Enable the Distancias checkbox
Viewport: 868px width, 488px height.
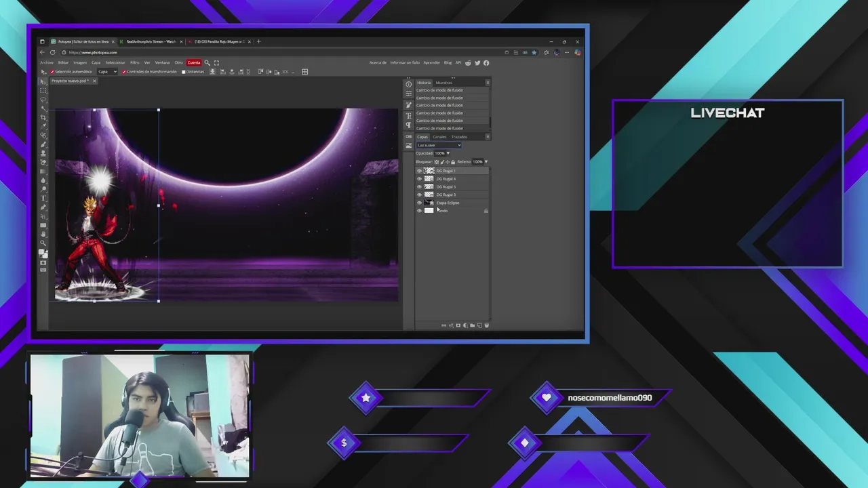[x=184, y=72]
